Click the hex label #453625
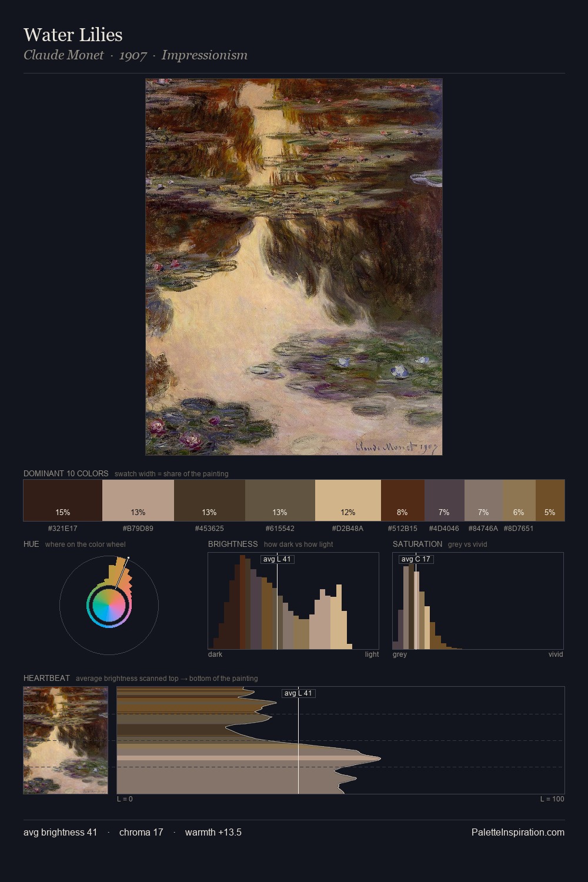 (x=209, y=529)
